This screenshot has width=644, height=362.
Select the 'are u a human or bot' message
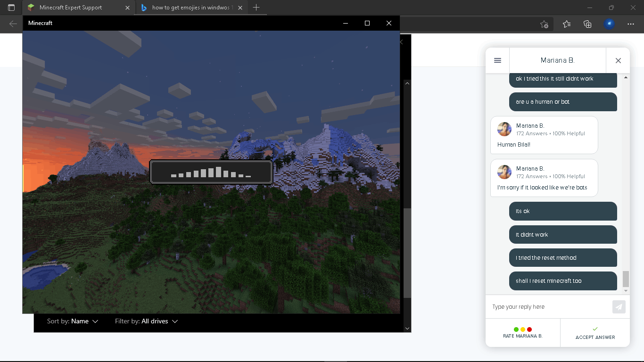pyautogui.click(x=563, y=102)
